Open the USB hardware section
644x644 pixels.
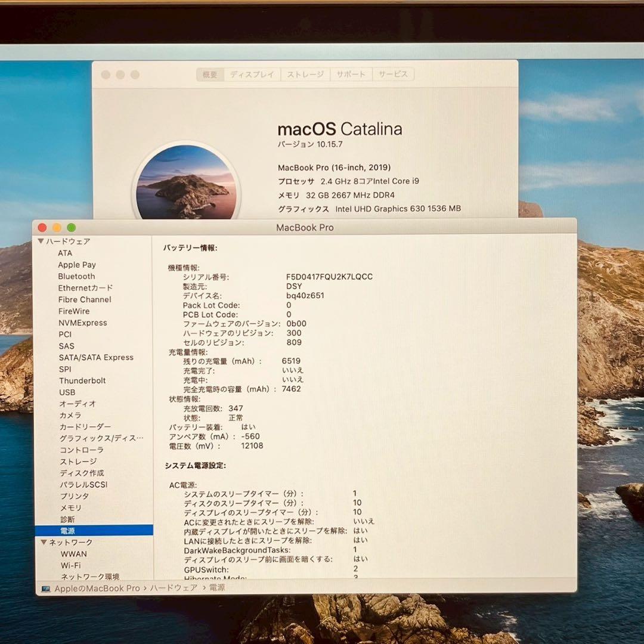click(x=67, y=392)
